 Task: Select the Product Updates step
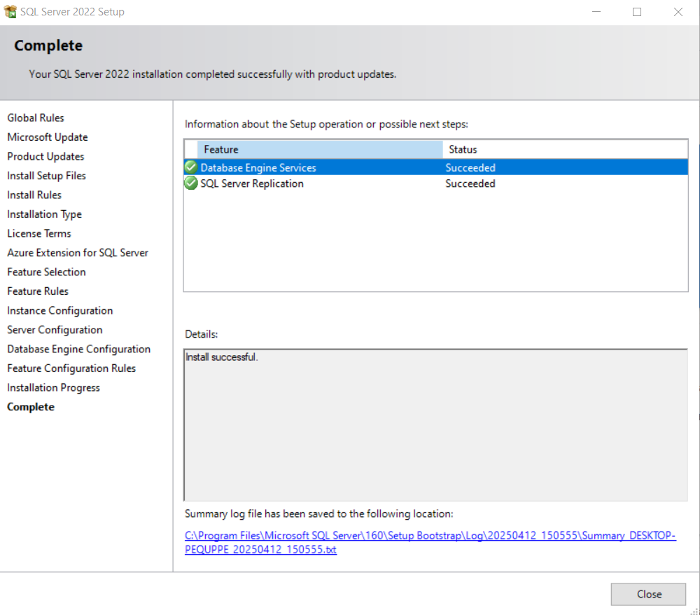click(x=45, y=156)
